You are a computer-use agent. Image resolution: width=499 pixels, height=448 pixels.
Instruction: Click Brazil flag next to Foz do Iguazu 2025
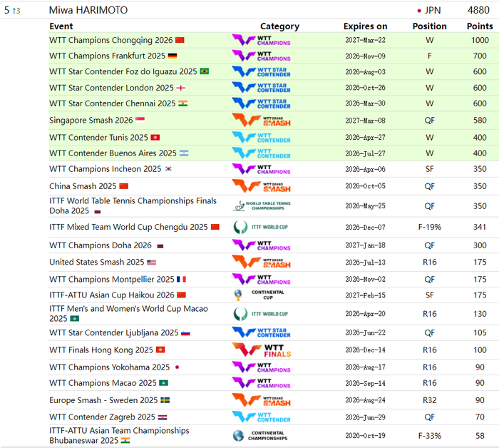point(205,71)
